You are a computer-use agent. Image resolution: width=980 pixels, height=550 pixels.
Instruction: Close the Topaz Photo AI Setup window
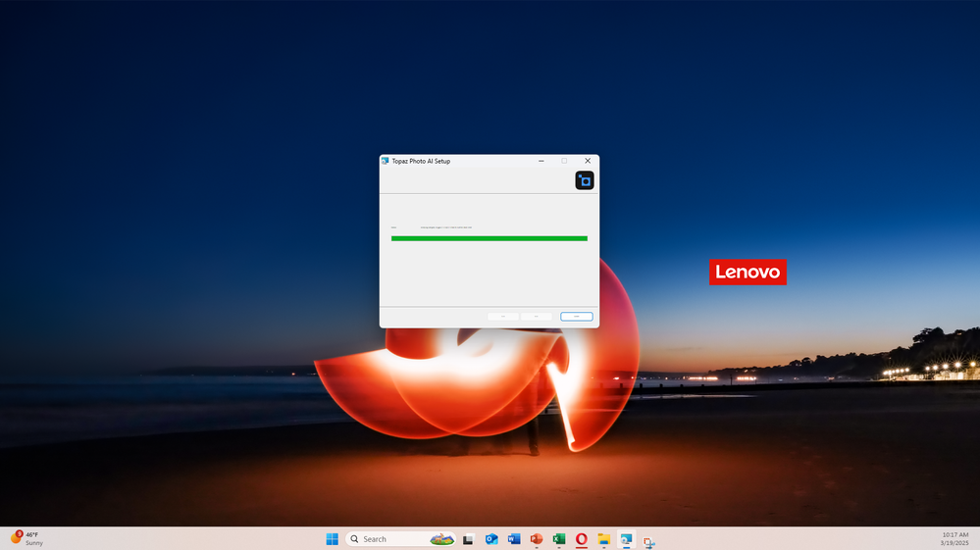[x=588, y=161]
